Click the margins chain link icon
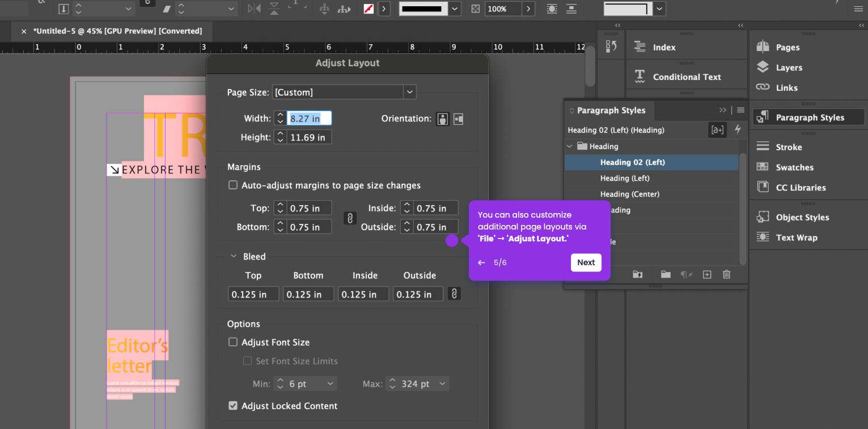The width and height of the screenshot is (868, 429). 350,218
